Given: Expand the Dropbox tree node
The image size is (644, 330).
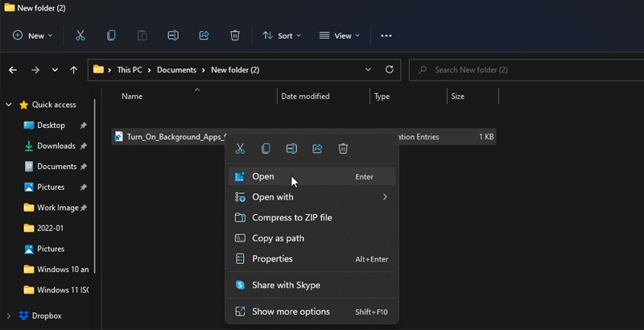Looking at the screenshot, I should (x=9, y=316).
